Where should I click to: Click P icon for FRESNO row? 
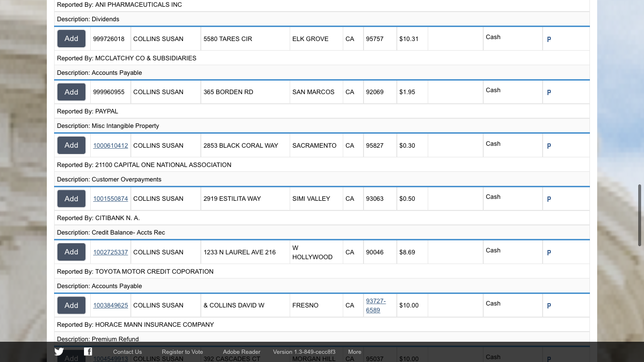549,306
